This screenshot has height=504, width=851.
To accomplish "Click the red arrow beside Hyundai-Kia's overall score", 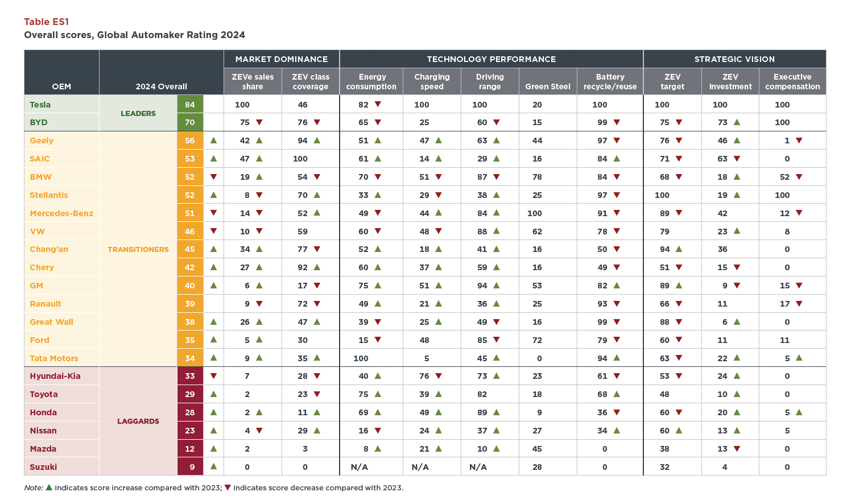I will point(213,376).
